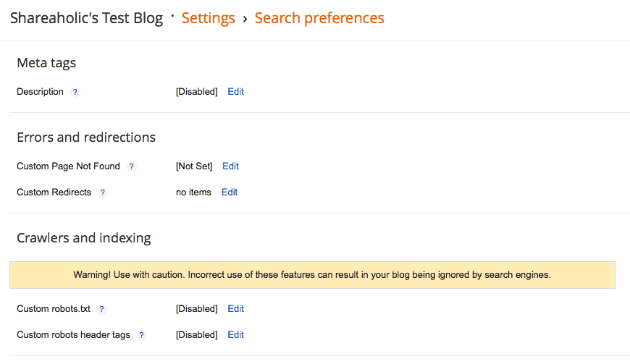Edit Custom Page Not Found setting
Image resolution: width=630 pixels, height=364 pixels.
[230, 166]
